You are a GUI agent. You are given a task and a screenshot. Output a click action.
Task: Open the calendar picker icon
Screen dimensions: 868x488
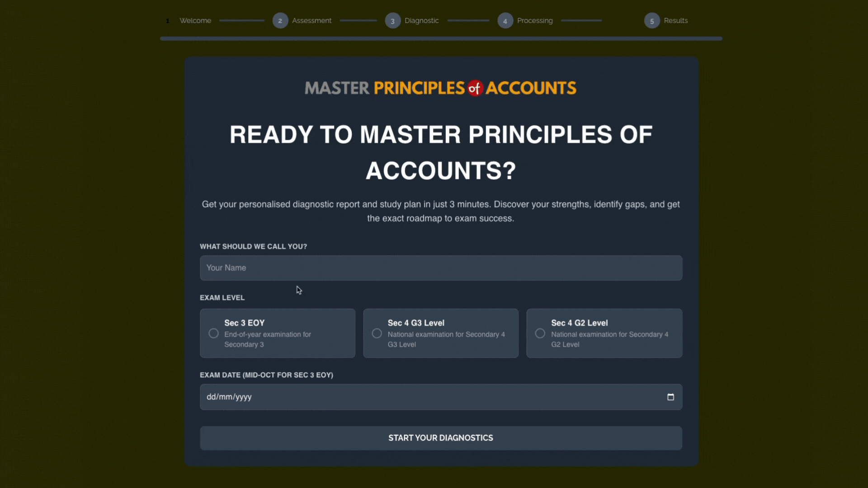[670, 397]
